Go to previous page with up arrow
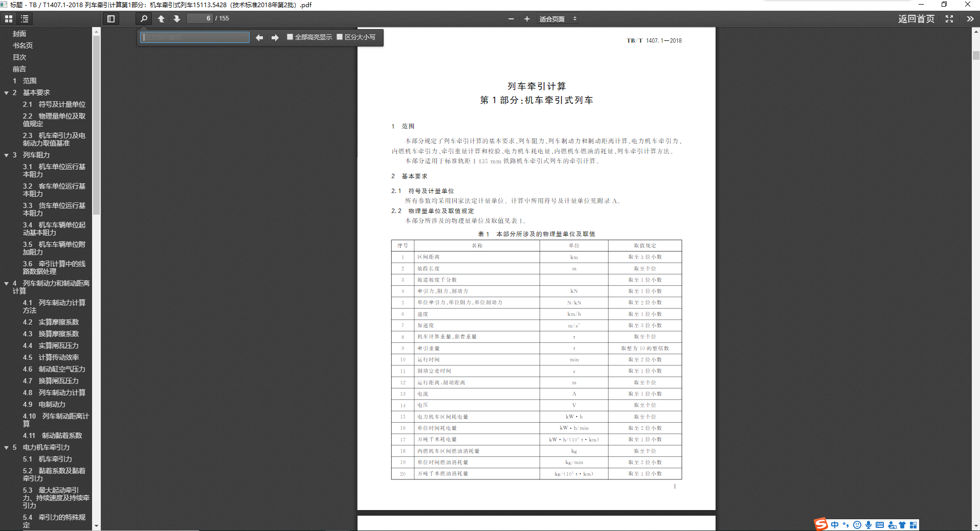The height and width of the screenshot is (531, 980). click(161, 19)
